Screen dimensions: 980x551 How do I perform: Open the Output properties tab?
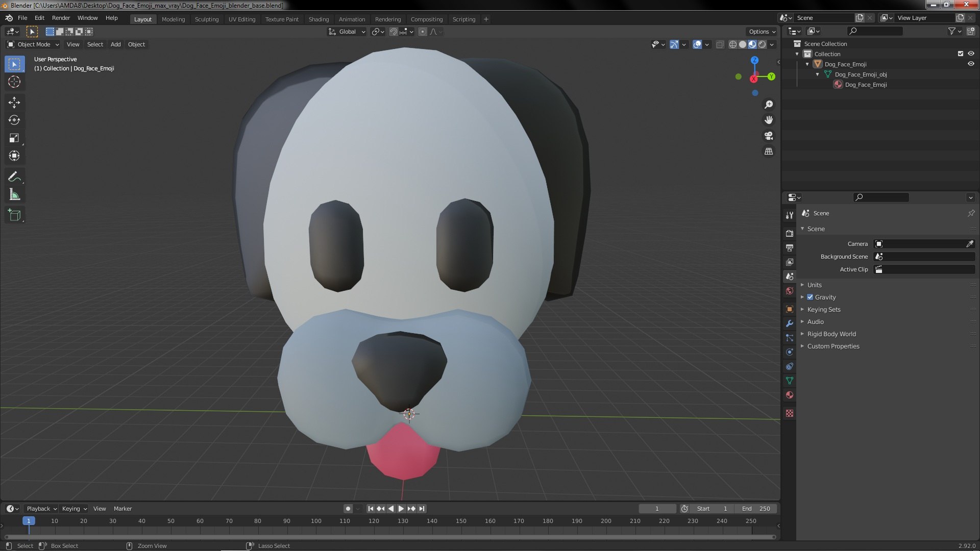(790, 247)
